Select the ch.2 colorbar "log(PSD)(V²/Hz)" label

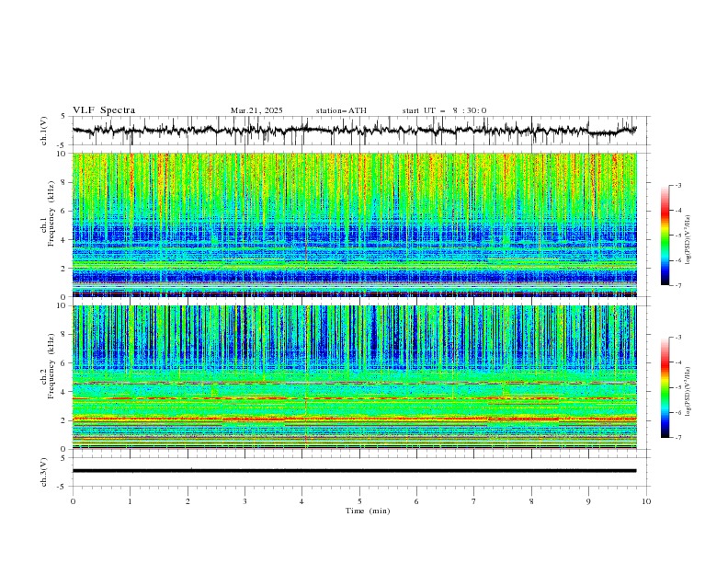pyautogui.click(x=689, y=392)
